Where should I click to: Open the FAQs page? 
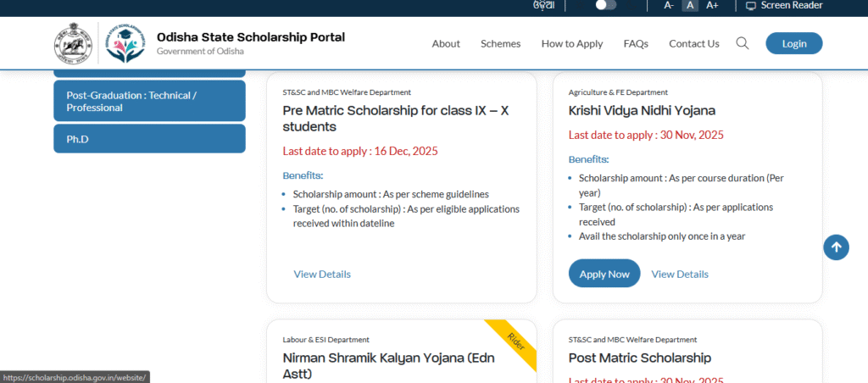pos(636,43)
